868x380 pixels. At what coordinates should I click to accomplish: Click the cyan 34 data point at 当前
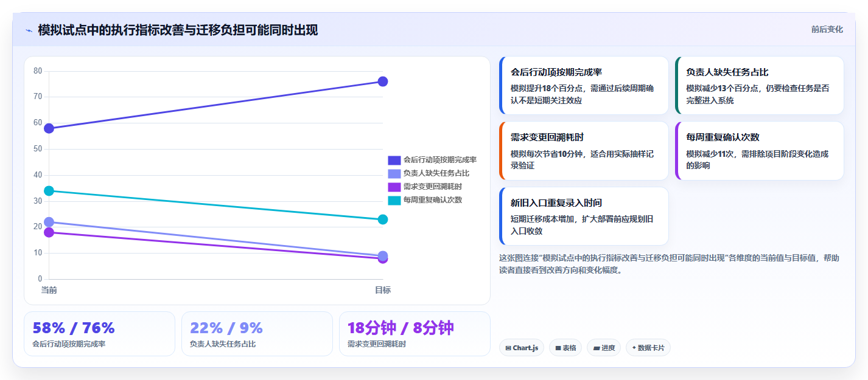click(49, 191)
